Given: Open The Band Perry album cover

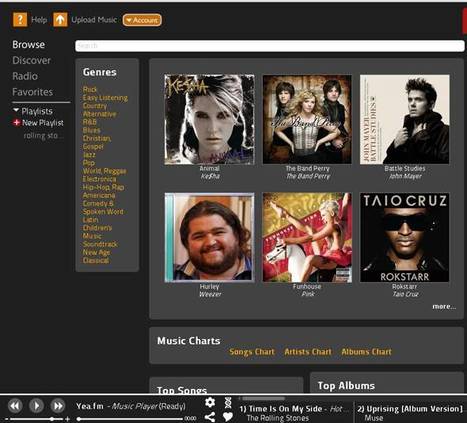Looking at the screenshot, I should tap(307, 119).
